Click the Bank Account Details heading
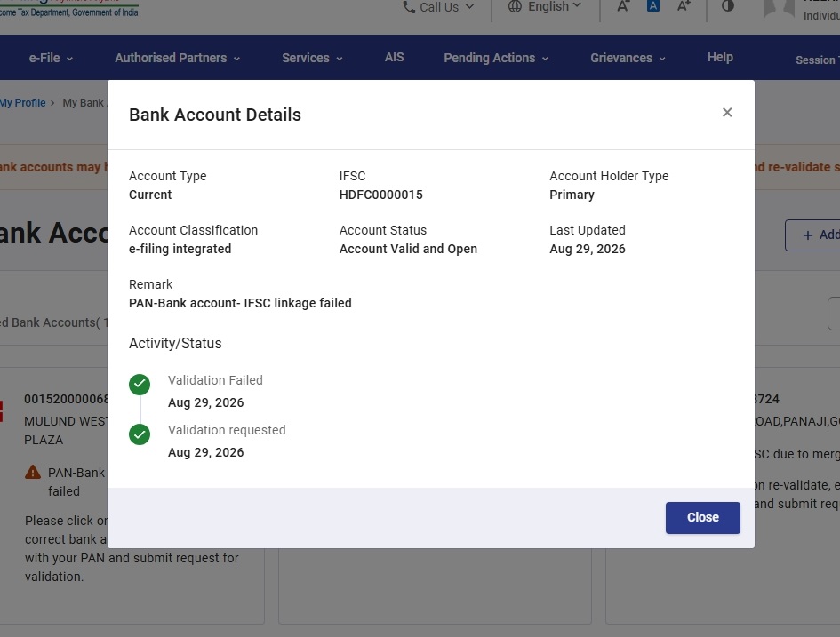 [215, 115]
